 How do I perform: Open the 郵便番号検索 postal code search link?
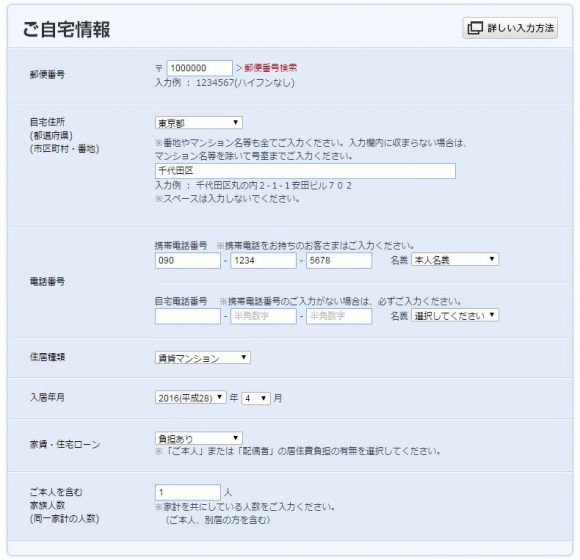(270, 68)
